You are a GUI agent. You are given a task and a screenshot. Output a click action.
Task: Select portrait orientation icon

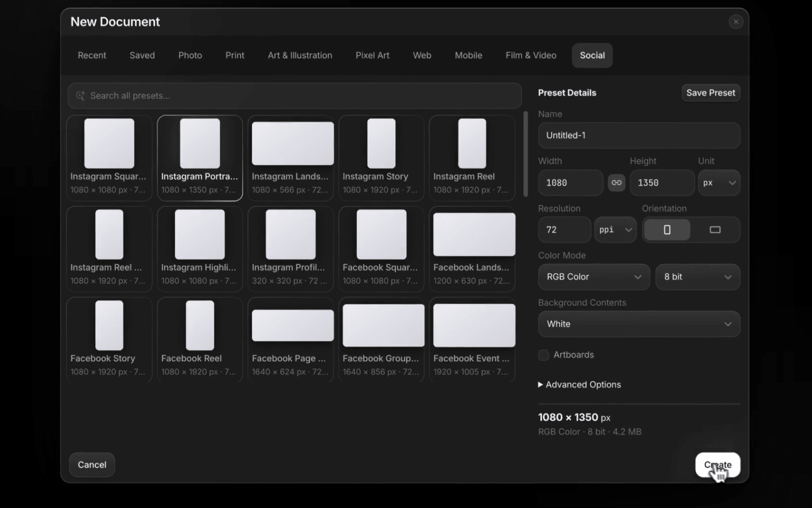click(667, 230)
